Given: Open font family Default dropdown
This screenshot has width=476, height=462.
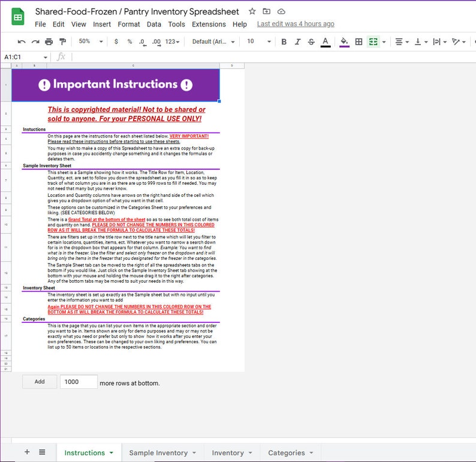Looking at the screenshot, I should (213, 41).
